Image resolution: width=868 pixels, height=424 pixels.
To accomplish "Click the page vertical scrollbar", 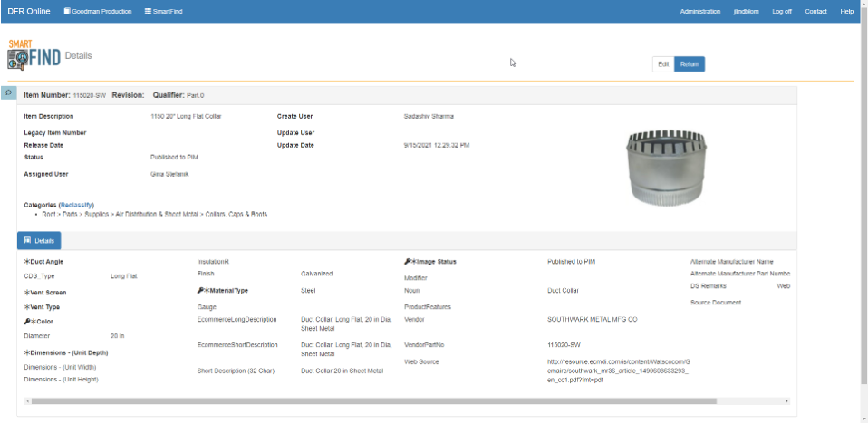I will coord(864,197).
